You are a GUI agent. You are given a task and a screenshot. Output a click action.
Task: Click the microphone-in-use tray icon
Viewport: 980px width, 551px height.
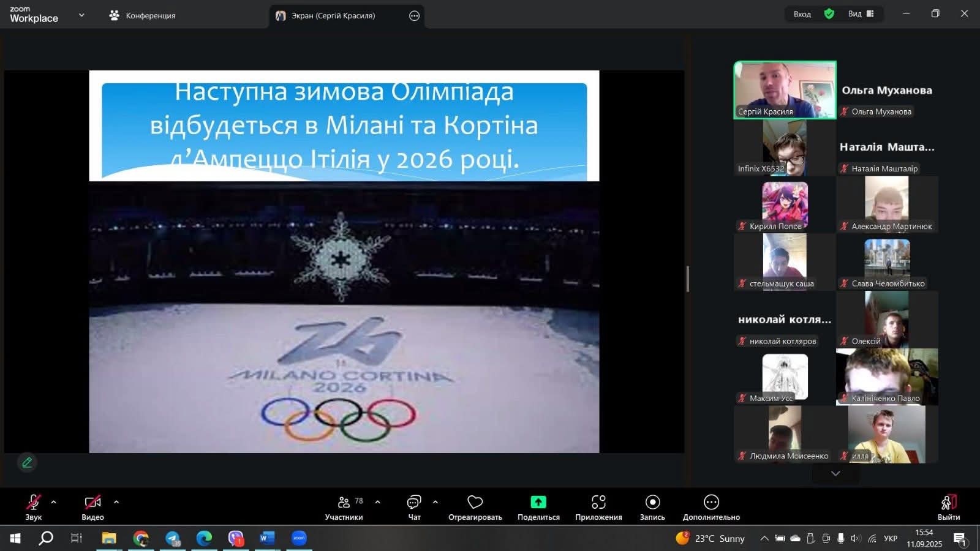click(840, 538)
